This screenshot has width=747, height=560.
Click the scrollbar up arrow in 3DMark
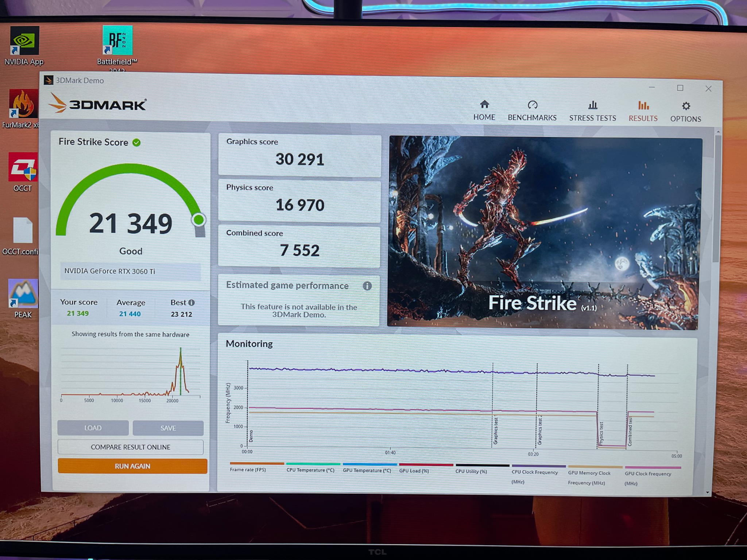718,132
